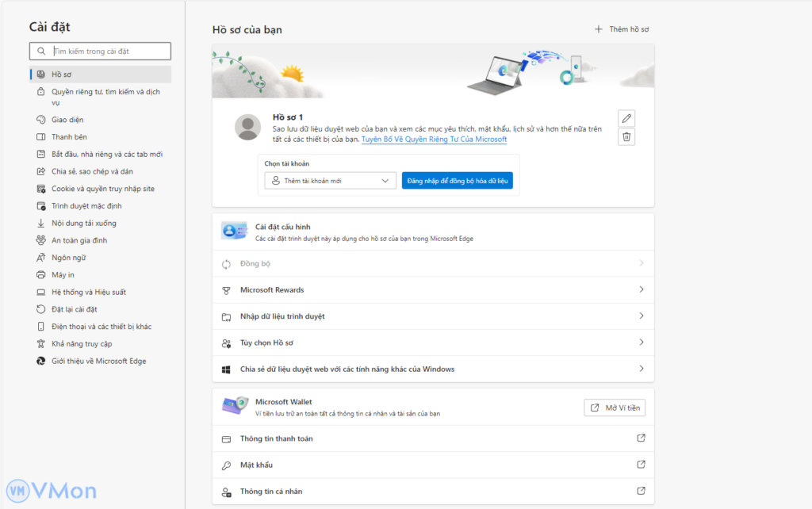Click the Mở Ví tiền button
The width and height of the screenshot is (812, 509).
pyautogui.click(x=615, y=408)
